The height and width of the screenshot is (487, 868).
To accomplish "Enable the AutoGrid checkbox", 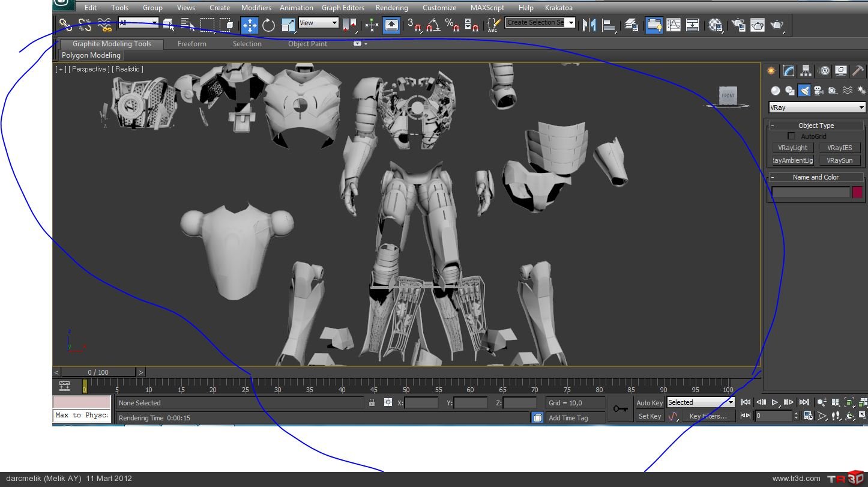I will (791, 136).
